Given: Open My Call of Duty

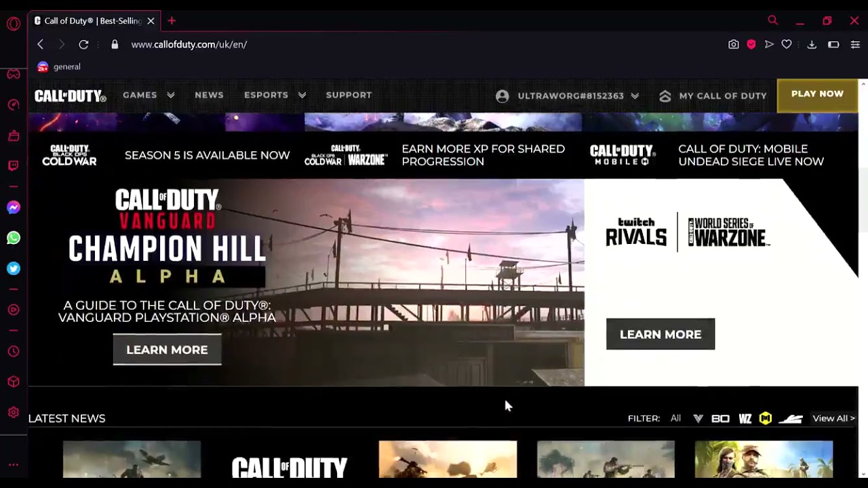Looking at the screenshot, I should 713,96.
